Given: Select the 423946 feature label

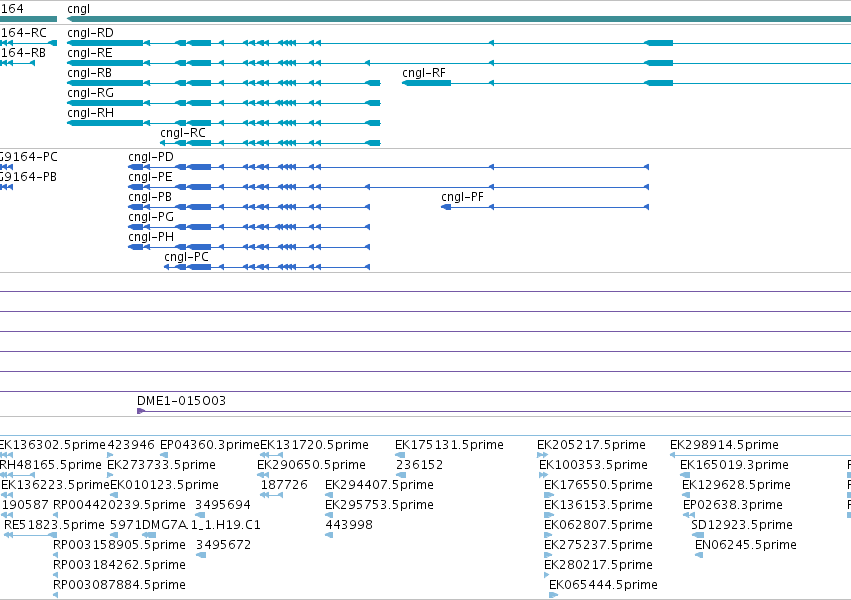Looking at the screenshot, I should click(x=131, y=445).
